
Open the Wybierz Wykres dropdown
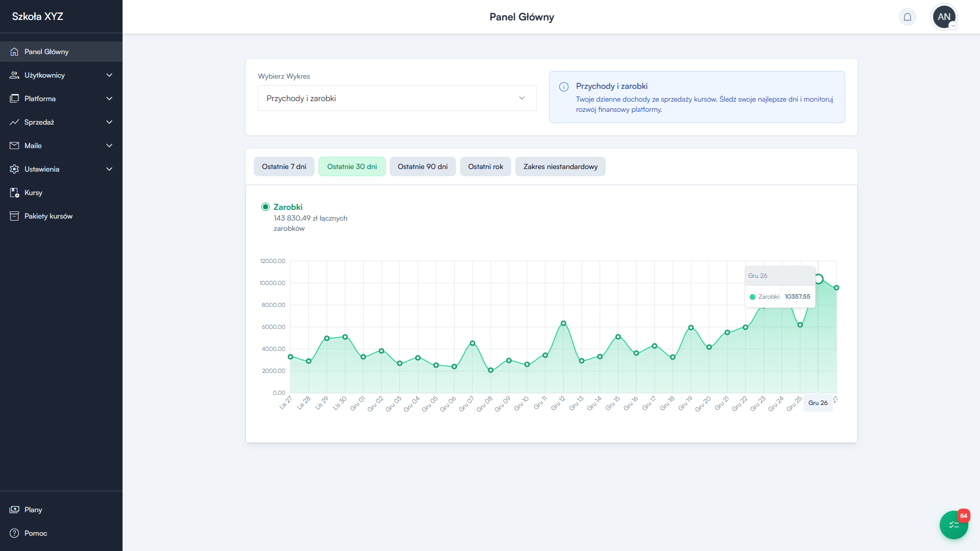tap(397, 98)
